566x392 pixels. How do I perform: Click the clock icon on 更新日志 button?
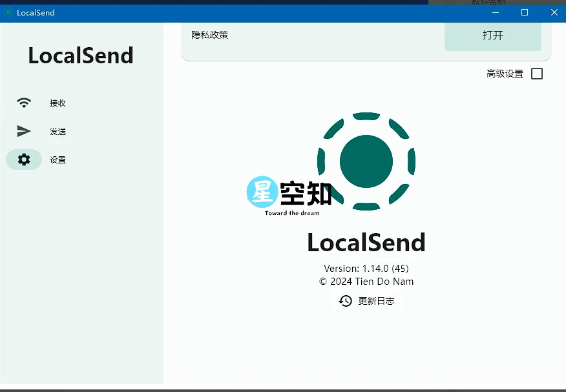pos(345,300)
